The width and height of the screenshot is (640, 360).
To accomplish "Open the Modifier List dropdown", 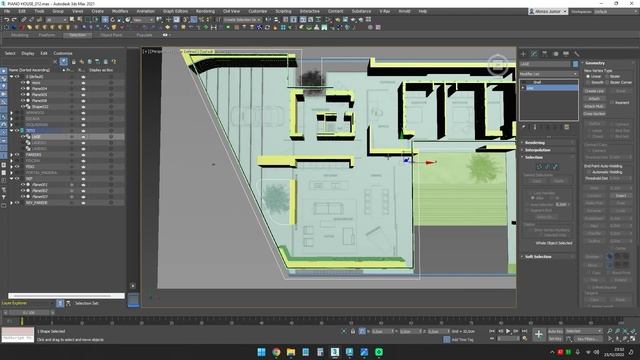I will (x=549, y=74).
